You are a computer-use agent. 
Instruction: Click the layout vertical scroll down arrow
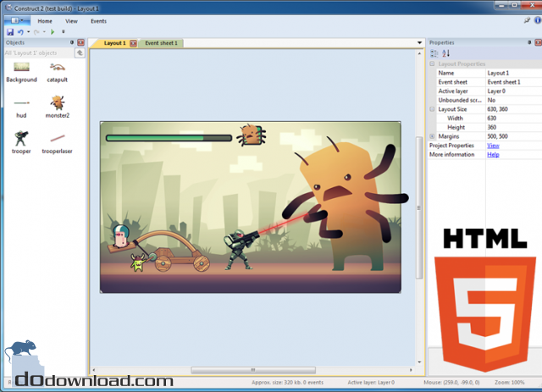419,362
